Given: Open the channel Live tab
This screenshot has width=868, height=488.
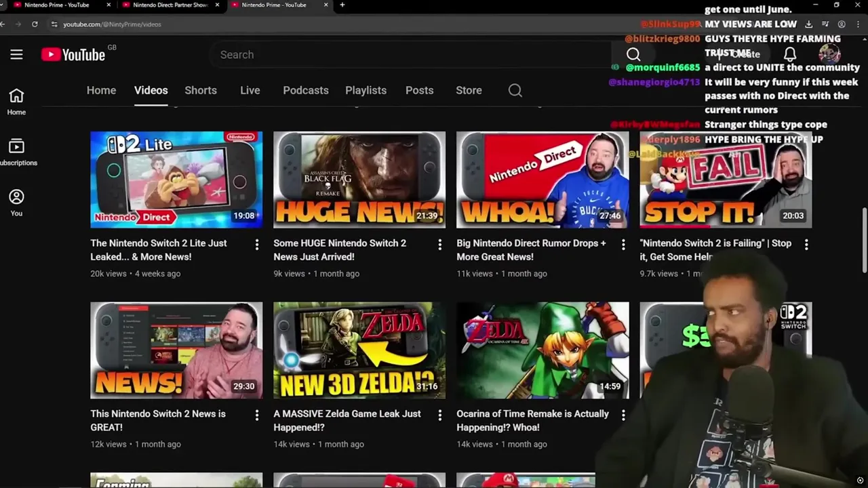Looking at the screenshot, I should click(x=250, y=90).
